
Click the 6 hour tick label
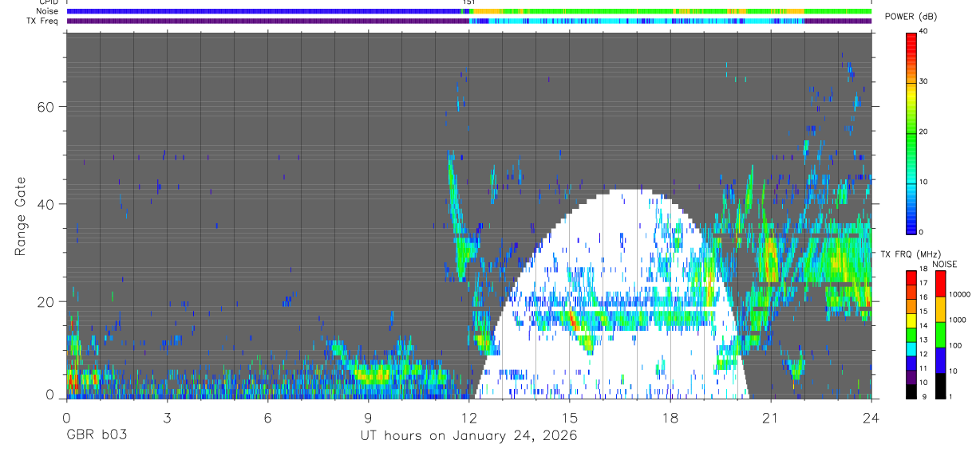(268, 417)
